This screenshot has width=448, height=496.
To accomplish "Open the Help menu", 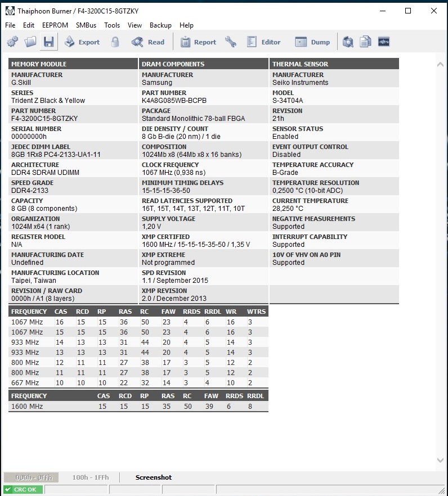I will (x=186, y=25).
